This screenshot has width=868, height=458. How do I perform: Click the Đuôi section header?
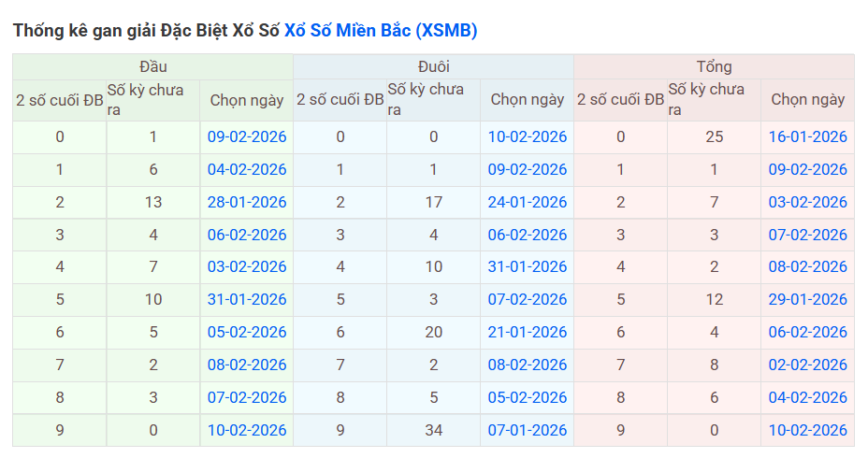[433, 66]
